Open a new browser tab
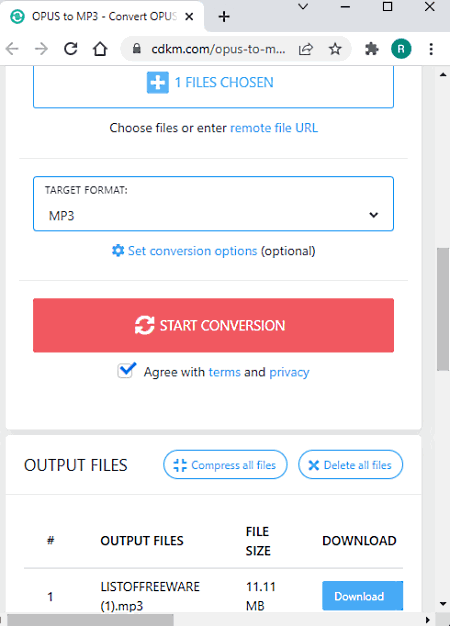The height and width of the screenshot is (626, 450). [224, 16]
